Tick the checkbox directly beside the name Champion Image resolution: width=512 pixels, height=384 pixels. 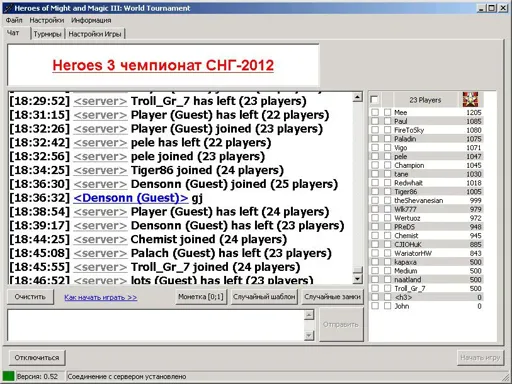tap(387, 165)
